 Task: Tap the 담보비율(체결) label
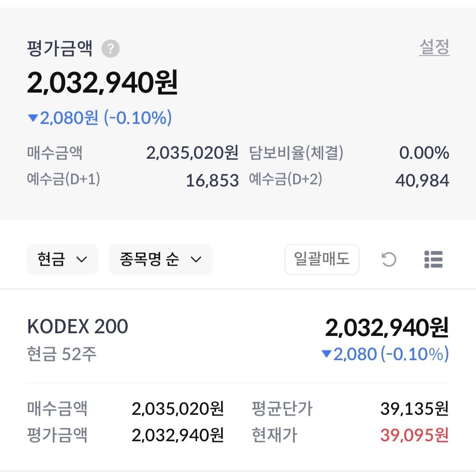tap(296, 153)
